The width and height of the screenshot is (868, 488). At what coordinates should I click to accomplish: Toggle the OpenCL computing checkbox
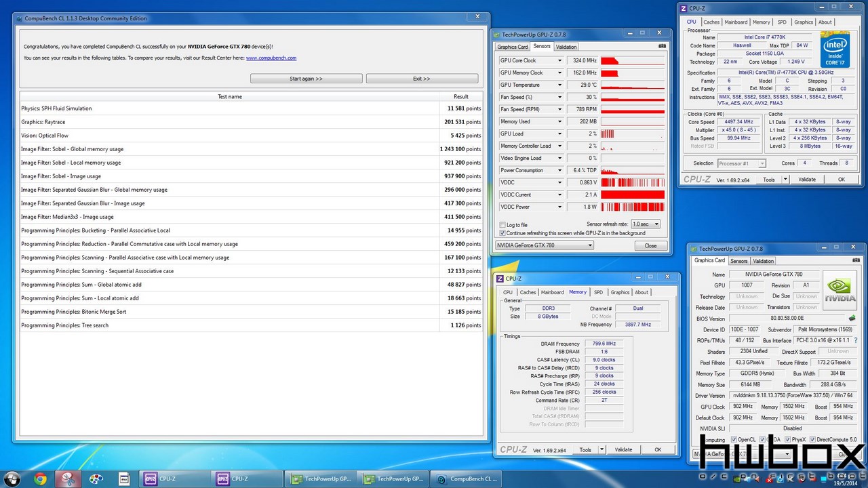[734, 440]
